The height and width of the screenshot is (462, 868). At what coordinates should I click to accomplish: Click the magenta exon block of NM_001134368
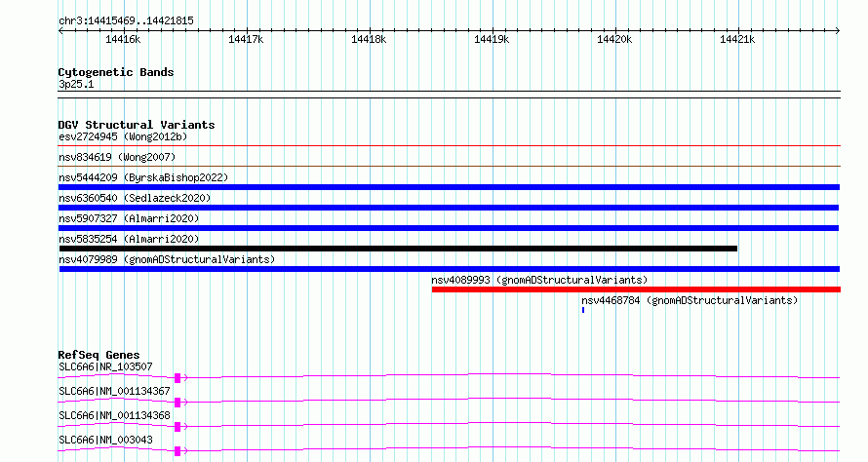coord(178,427)
